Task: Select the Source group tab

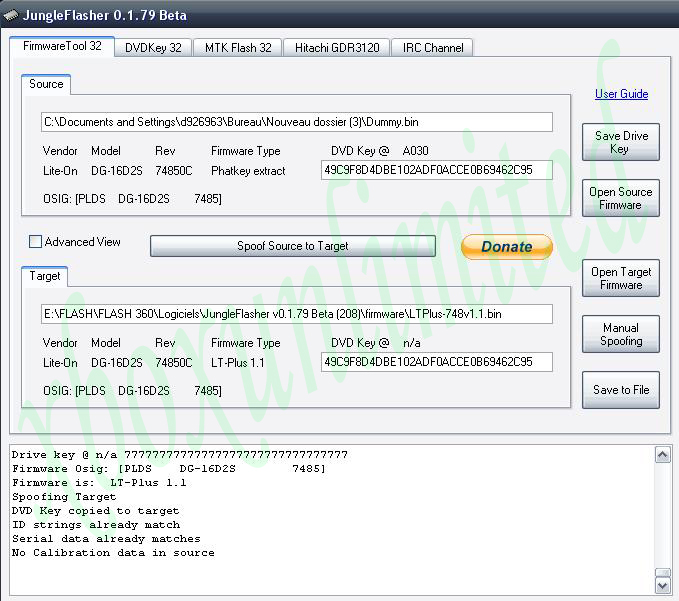Action: (46, 84)
